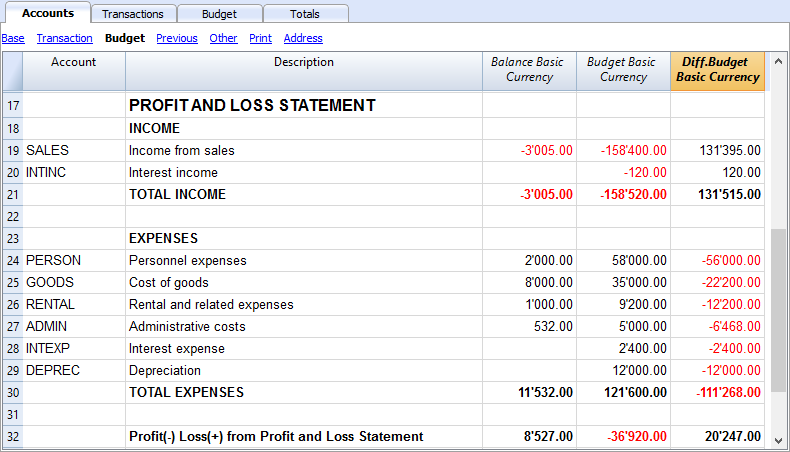Select the DEPREC account cell
The width and height of the screenshot is (790, 452).
coord(74,370)
